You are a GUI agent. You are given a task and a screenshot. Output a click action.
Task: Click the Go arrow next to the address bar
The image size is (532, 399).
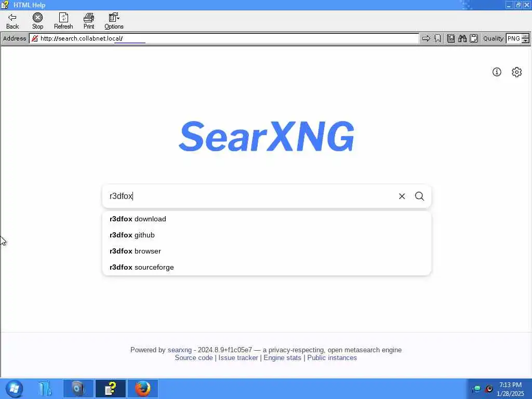click(426, 38)
